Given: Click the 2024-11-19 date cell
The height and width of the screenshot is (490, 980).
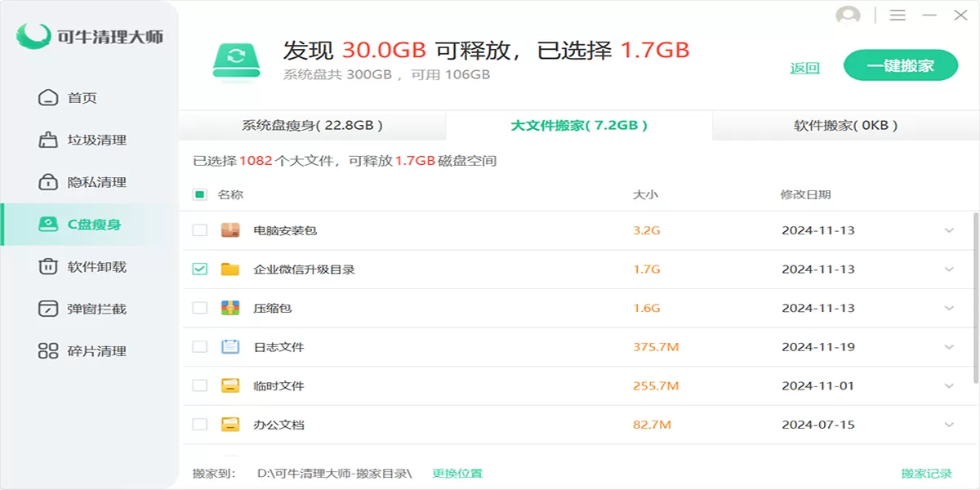Looking at the screenshot, I should 818,347.
